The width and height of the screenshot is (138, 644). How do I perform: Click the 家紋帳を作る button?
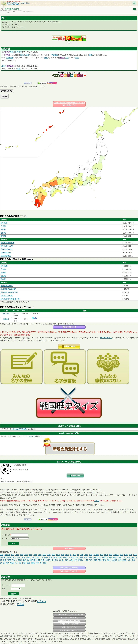point(75,475)
